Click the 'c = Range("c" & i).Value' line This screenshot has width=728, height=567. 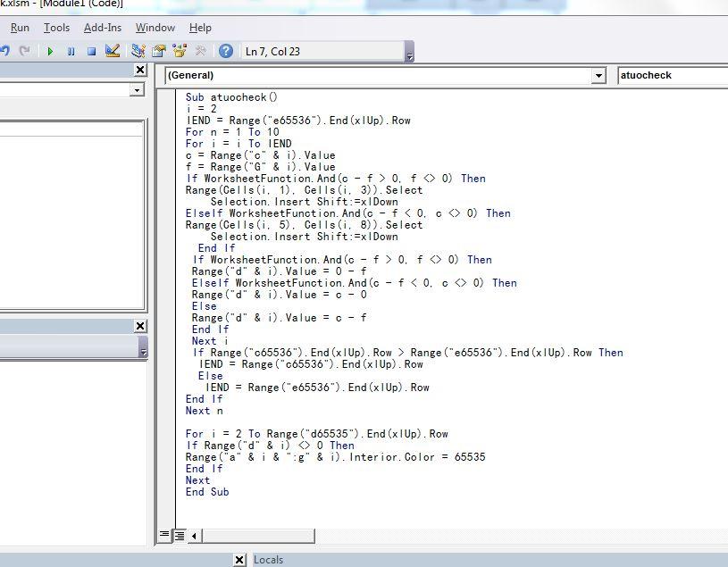[260, 155]
